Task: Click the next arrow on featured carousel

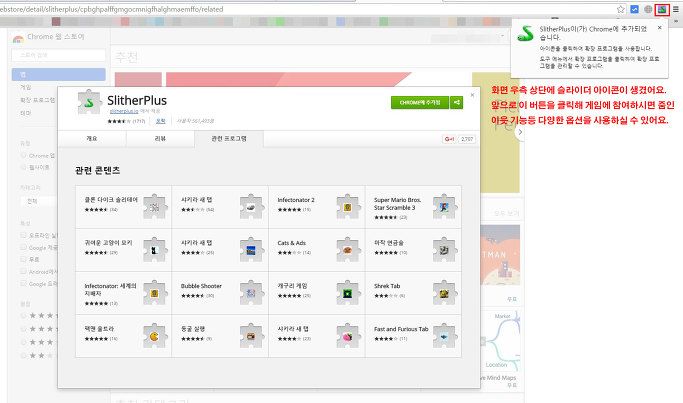Action: point(520,132)
